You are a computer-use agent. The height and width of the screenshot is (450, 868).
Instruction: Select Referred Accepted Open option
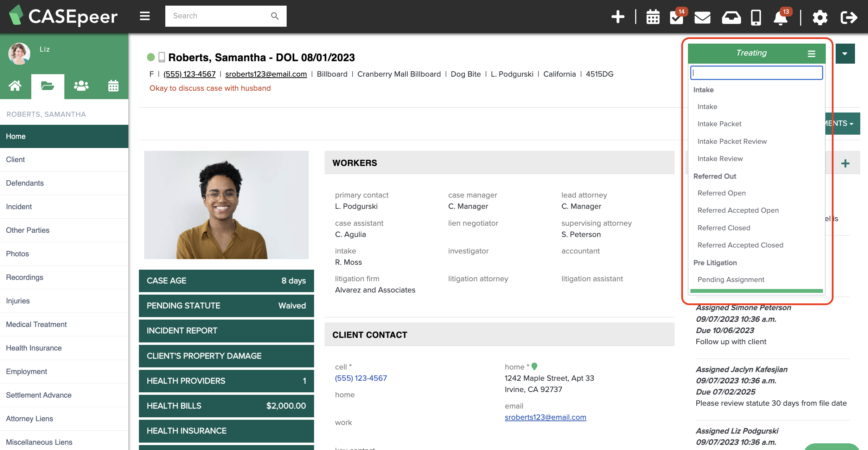point(738,210)
